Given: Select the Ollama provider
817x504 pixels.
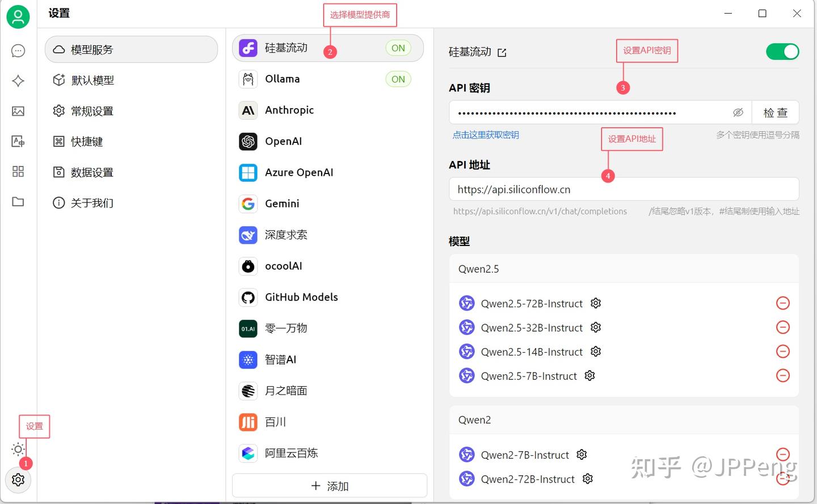Looking at the screenshot, I should click(x=328, y=79).
